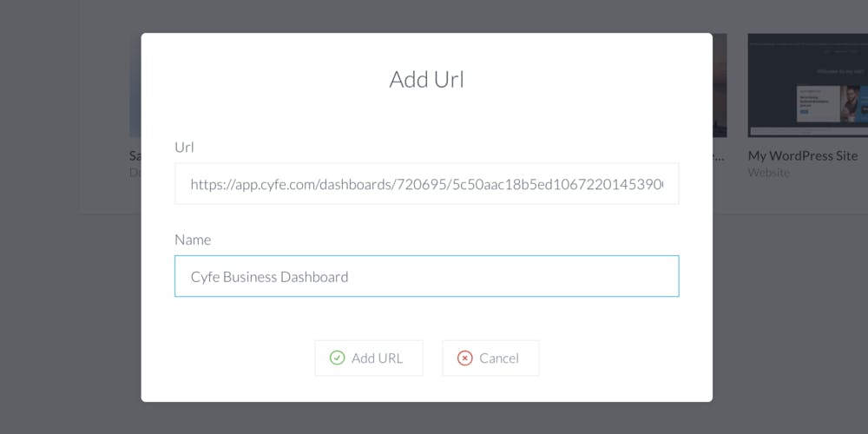Click the truncated 'De' subtitle left of dialog
Screen dimensions: 868x434
(x=135, y=173)
